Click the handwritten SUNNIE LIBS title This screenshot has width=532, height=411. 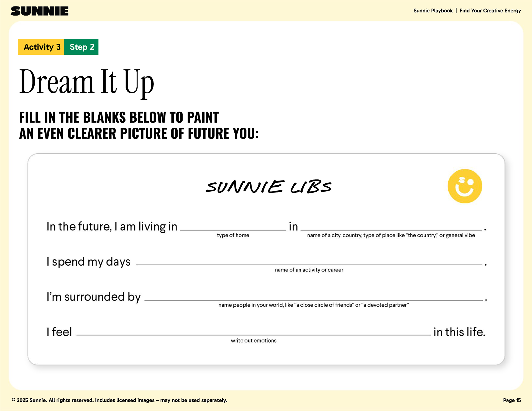(268, 187)
